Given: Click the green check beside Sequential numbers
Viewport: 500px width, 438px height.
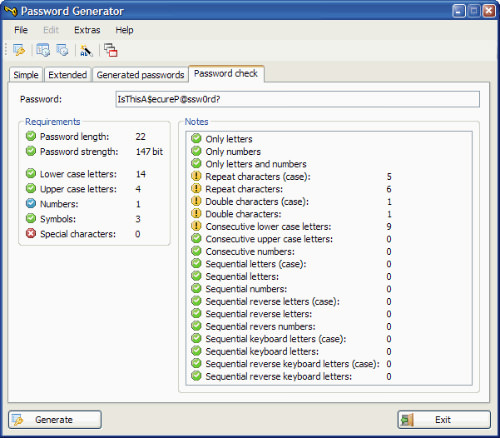Looking at the screenshot, I should (196, 288).
